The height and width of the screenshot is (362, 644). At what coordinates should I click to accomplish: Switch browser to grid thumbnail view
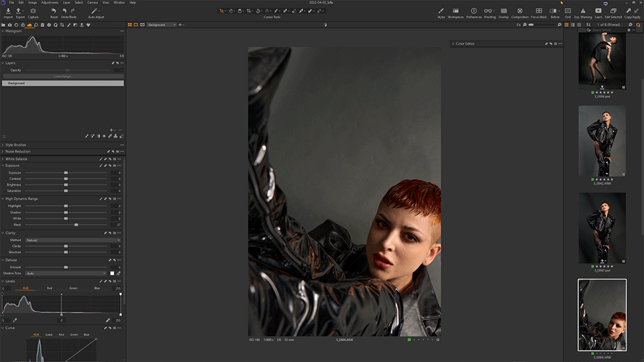(x=566, y=25)
